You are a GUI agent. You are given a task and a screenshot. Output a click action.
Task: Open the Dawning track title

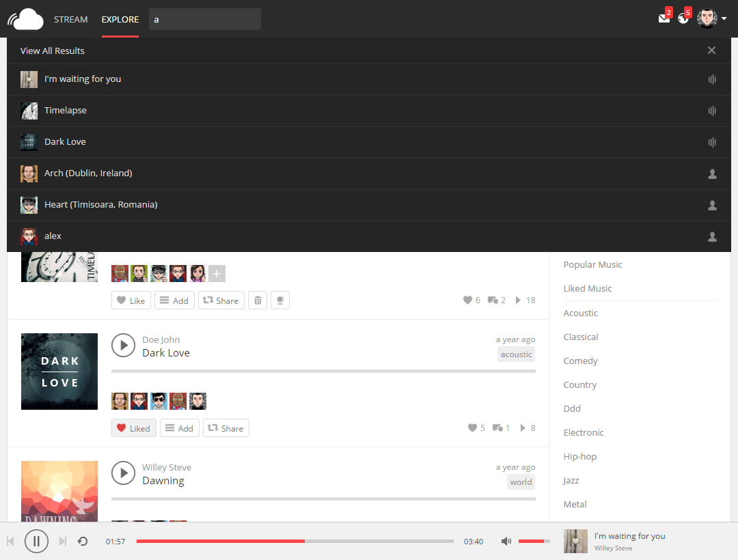[163, 481]
